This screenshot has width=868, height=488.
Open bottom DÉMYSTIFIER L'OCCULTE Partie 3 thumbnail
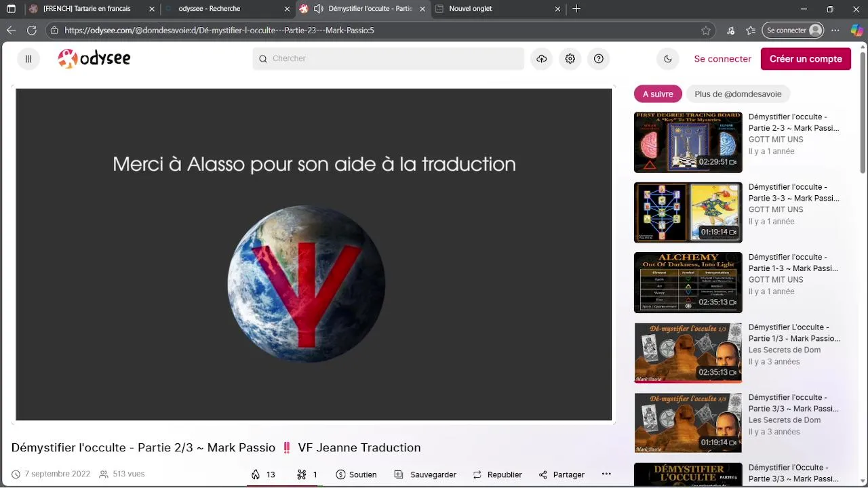click(688, 475)
